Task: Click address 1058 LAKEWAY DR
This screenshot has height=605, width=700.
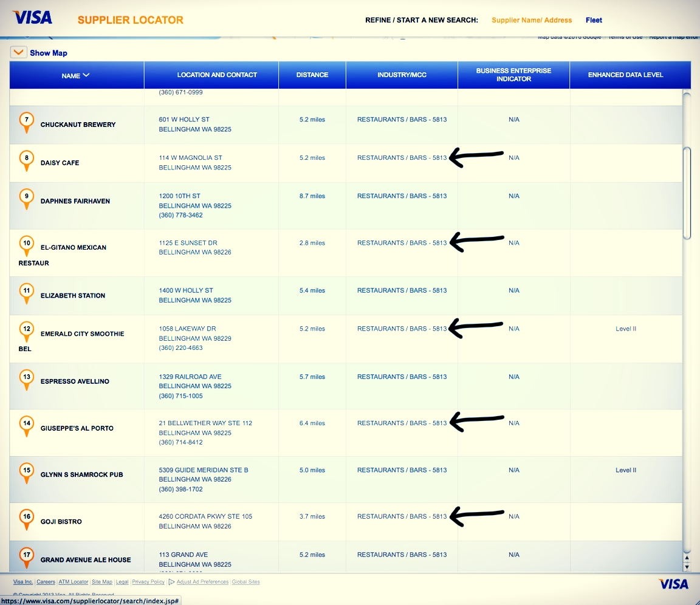Action: [187, 329]
